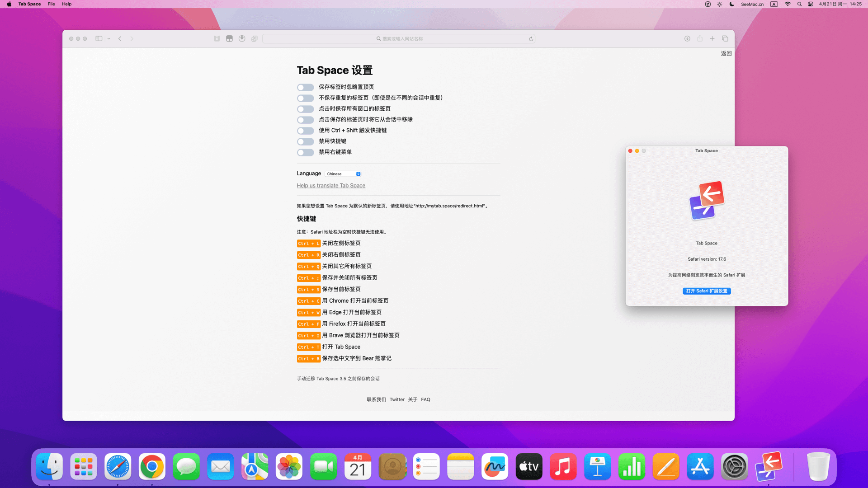Open the Help menu
The width and height of the screenshot is (868, 488).
click(x=66, y=4)
